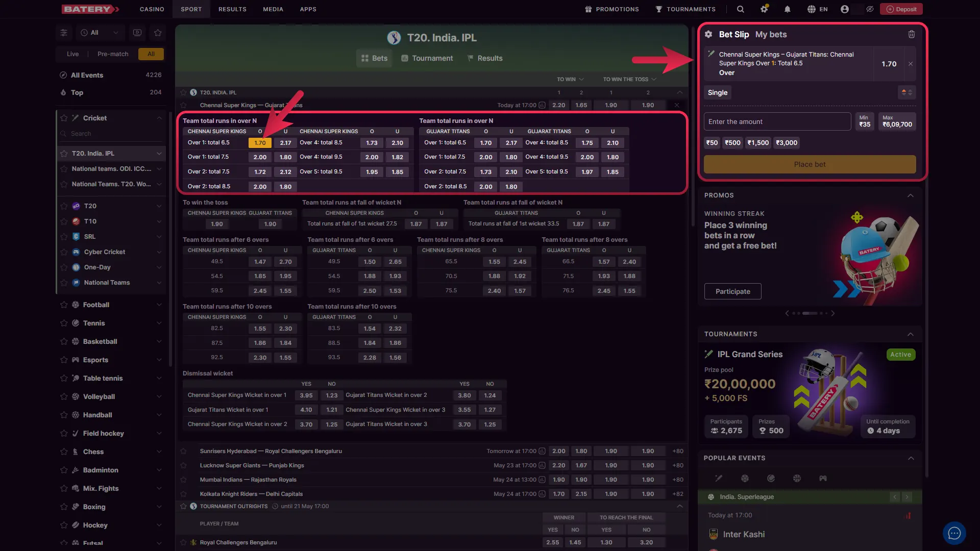The height and width of the screenshot is (551, 980).
Task: Open Bet Slip settings gear
Action: (708, 34)
